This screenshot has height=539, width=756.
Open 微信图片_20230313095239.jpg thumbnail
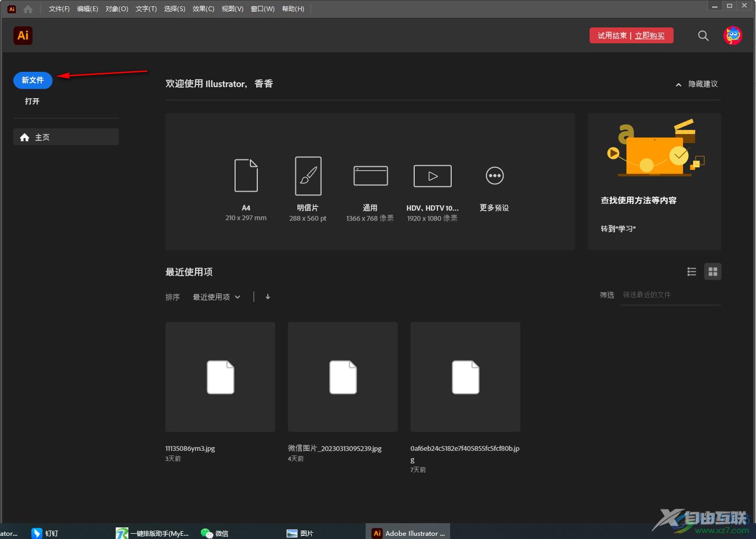point(343,377)
